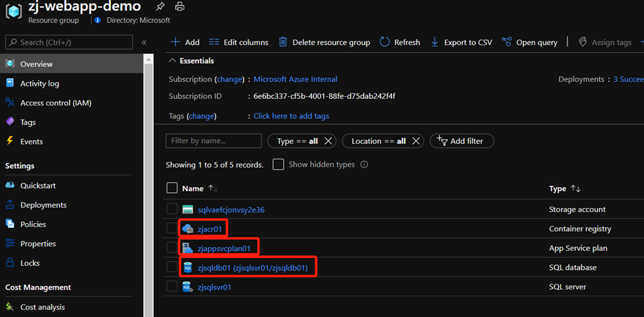Click info icon beside Show hidden types

click(x=364, y=165)
